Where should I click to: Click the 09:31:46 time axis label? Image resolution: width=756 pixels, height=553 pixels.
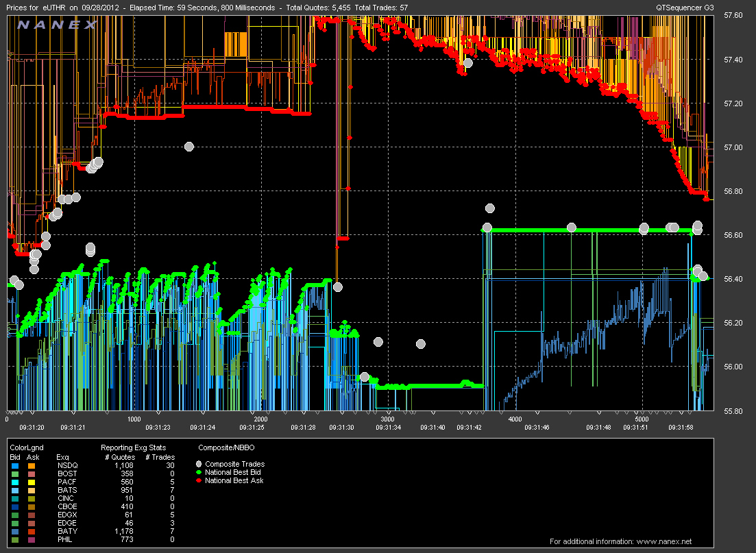pos(537,428)
